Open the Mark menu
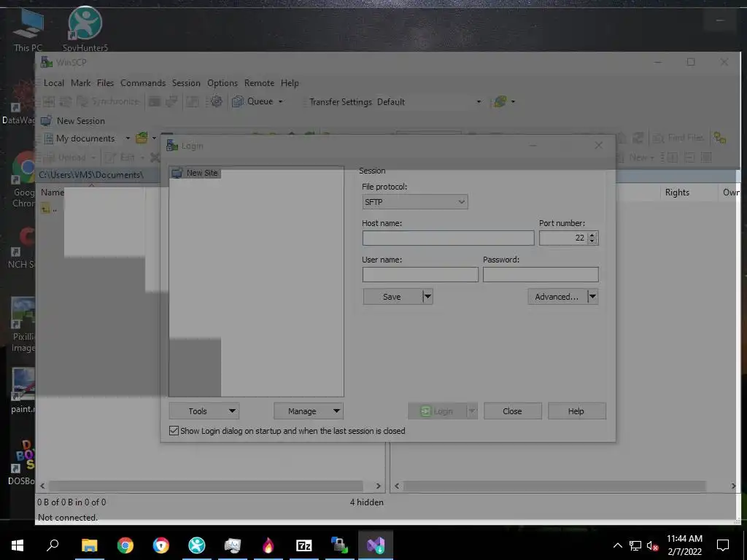The width and height of the screenshot is (747, 560). click(80, 83)
